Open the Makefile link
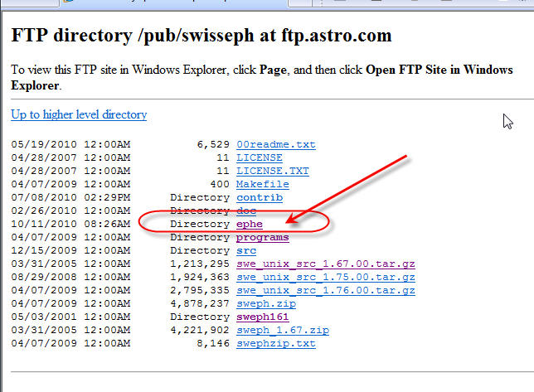Viewport: 534px width, 392px height. pyautogui.click(x=262, y=184)
